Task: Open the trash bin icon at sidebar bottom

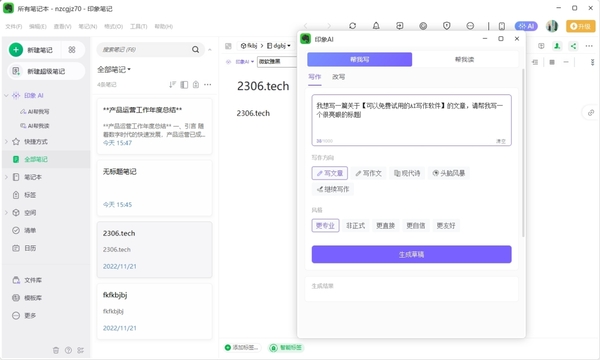Action: [56, 350]
